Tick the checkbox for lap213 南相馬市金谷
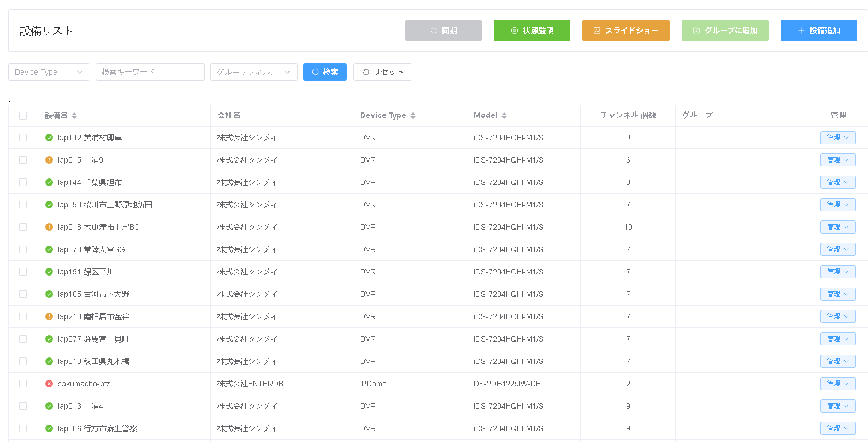 tap(23, 316)
